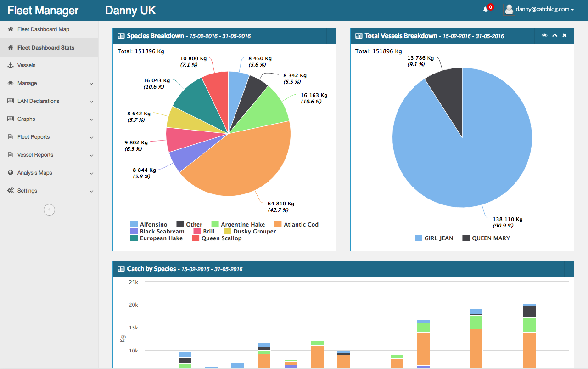This screenshot has height=369, width=588.
Task: Toggle Argentine Hake in species legend
Action: click(x=238, y=225)
